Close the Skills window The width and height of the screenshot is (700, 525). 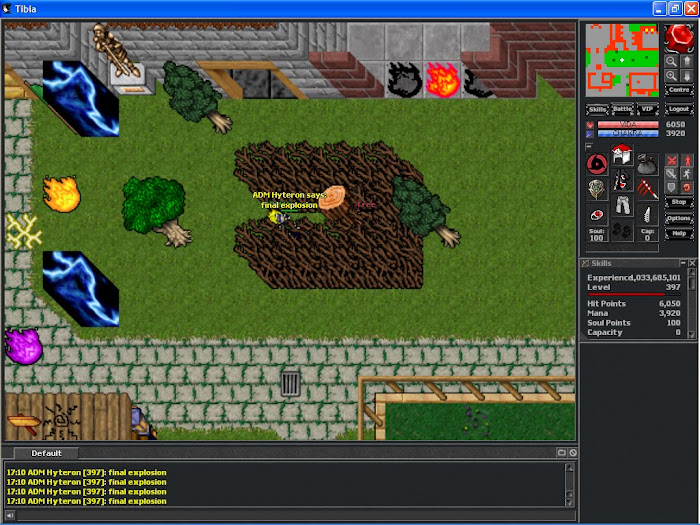tap(692, 263)
